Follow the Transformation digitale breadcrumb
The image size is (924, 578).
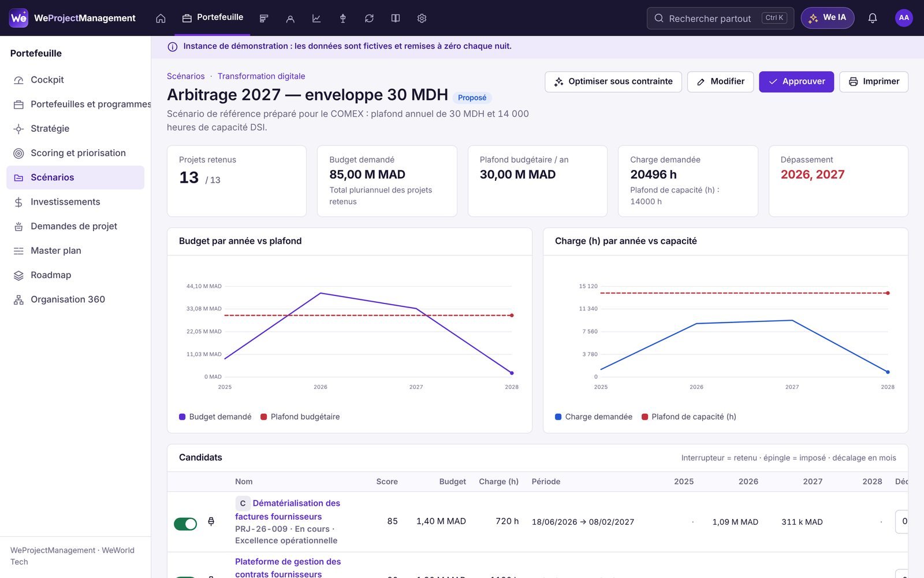pyautogui.click(x=261, y=76)
